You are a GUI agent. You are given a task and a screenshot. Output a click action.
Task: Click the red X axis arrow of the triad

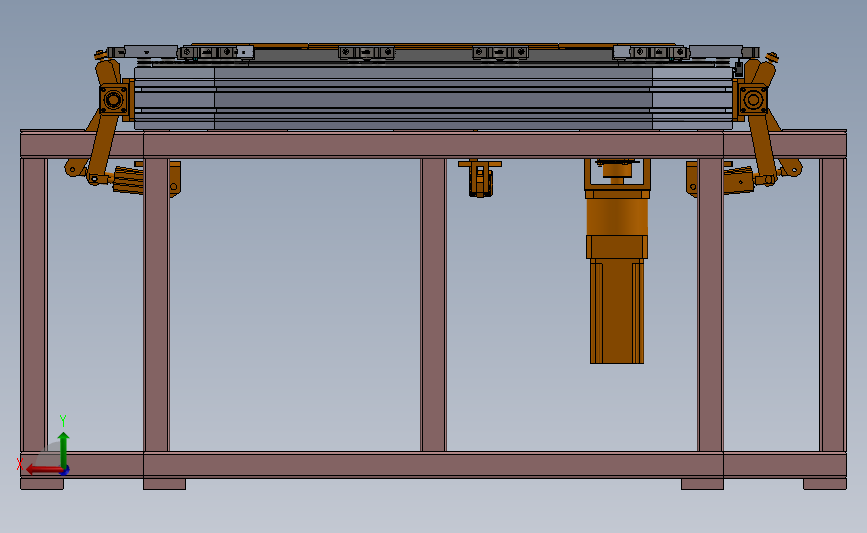(43, 470)
